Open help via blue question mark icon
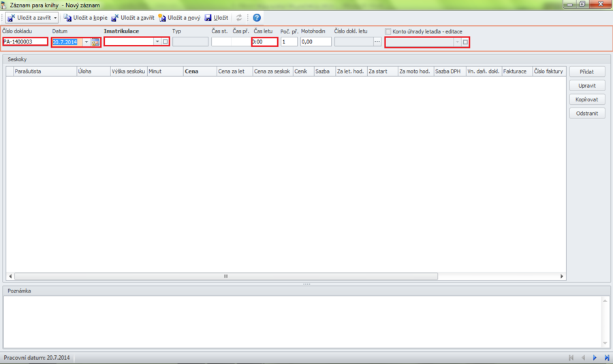The width and height of the screenshot is (613, 364). click(x=257, y=18)
